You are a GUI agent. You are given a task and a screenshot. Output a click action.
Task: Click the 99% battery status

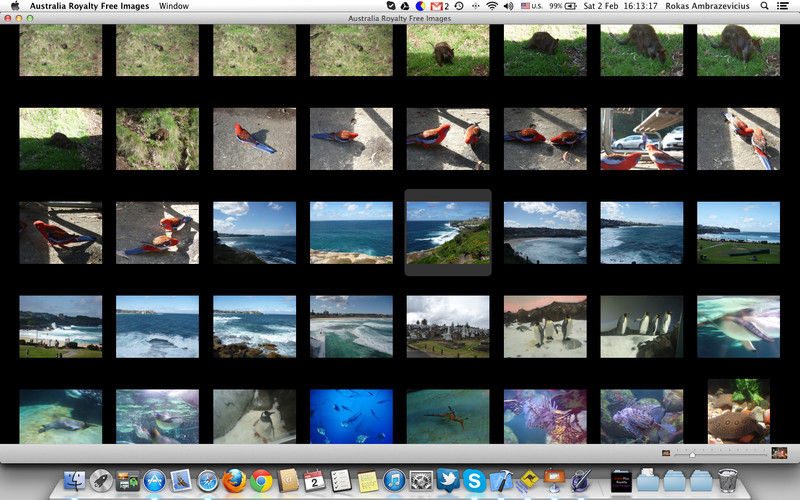tap(563, 6)
